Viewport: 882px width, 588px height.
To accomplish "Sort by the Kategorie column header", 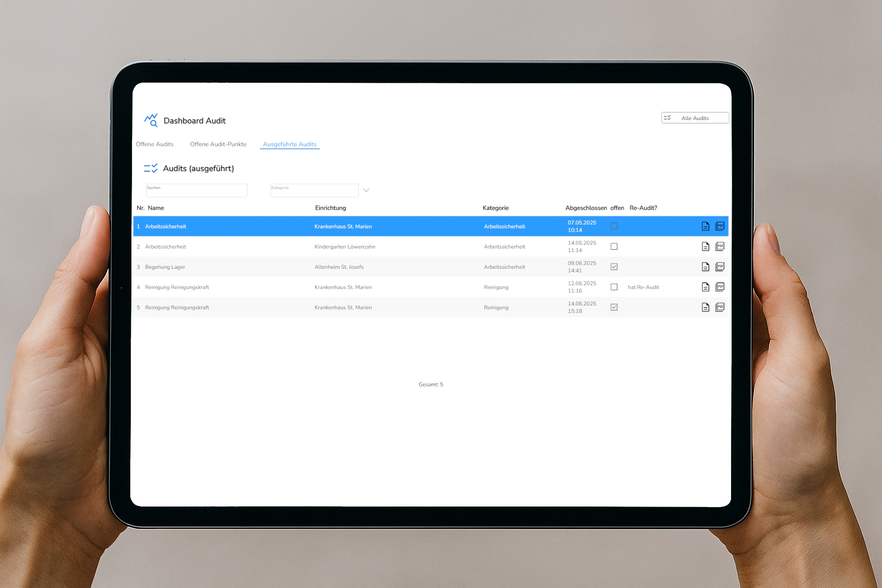I will (496, 208).
